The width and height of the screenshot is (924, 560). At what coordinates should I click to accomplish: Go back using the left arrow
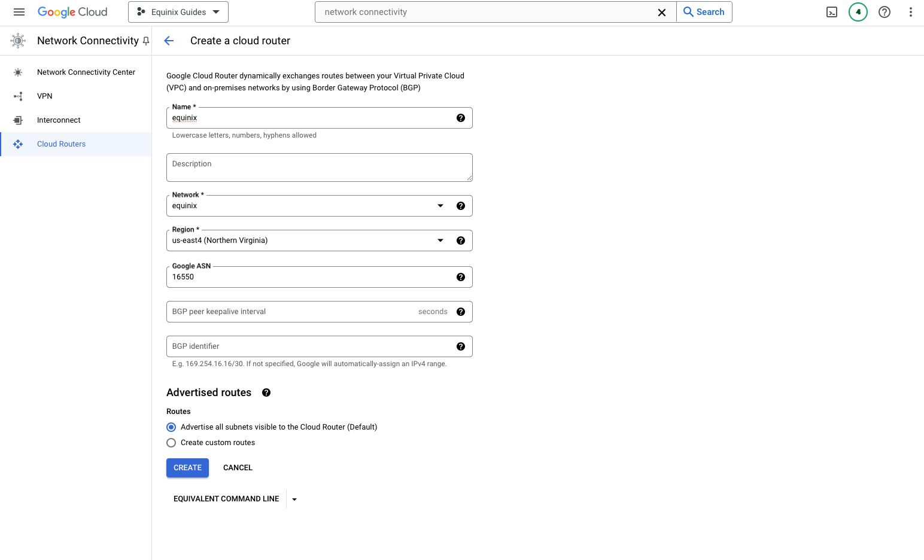(x=169, y=41)
